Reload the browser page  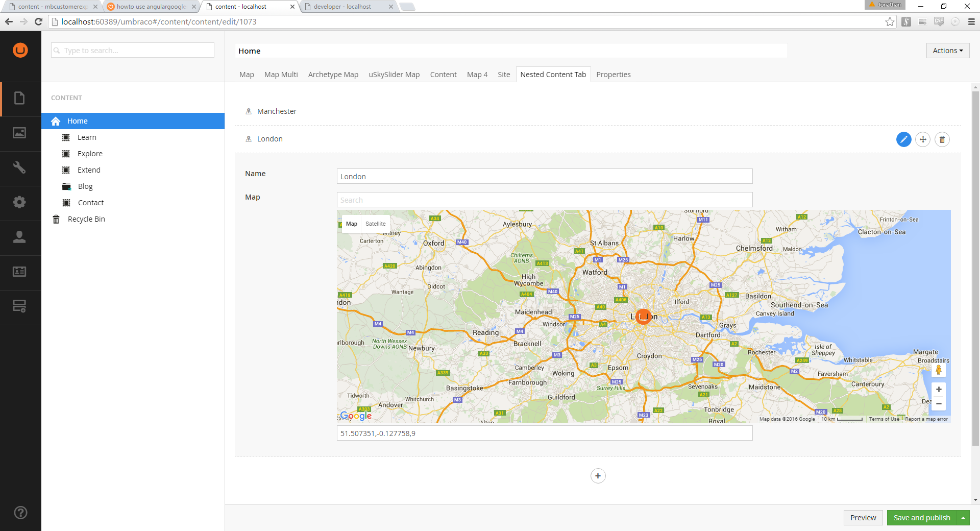click(38, 21)
